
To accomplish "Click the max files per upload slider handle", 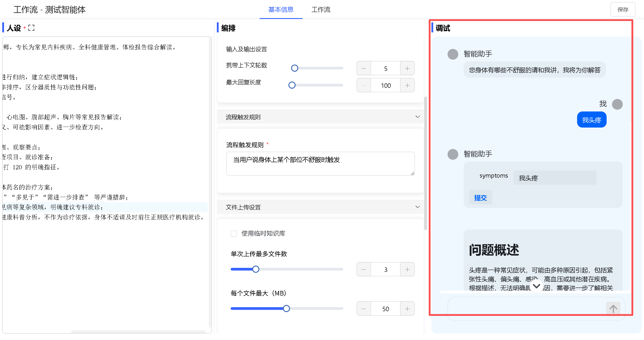I will tap(256, 269).
